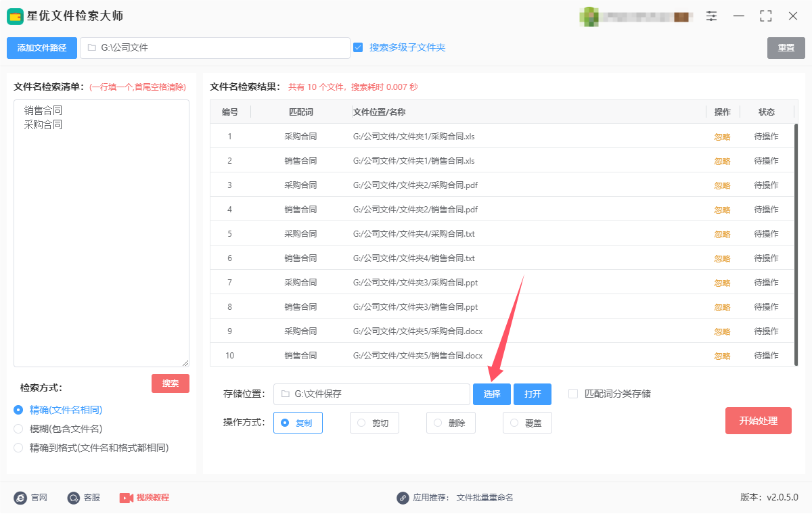Choose 删除 operation mode

point(451,423)
